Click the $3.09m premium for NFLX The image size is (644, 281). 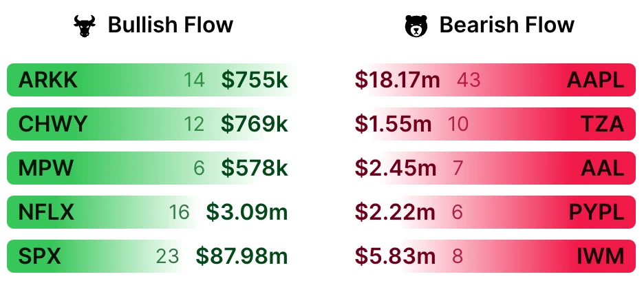click(x=247, y=212)
